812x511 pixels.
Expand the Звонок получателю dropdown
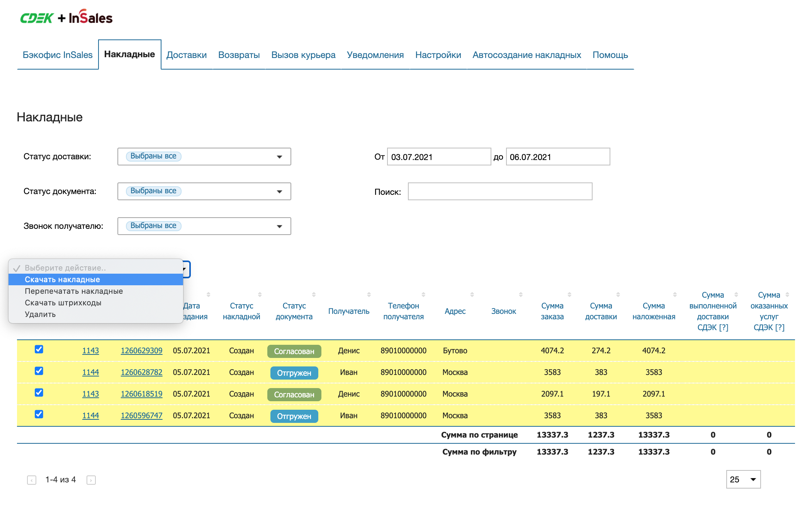click(204, 226)
